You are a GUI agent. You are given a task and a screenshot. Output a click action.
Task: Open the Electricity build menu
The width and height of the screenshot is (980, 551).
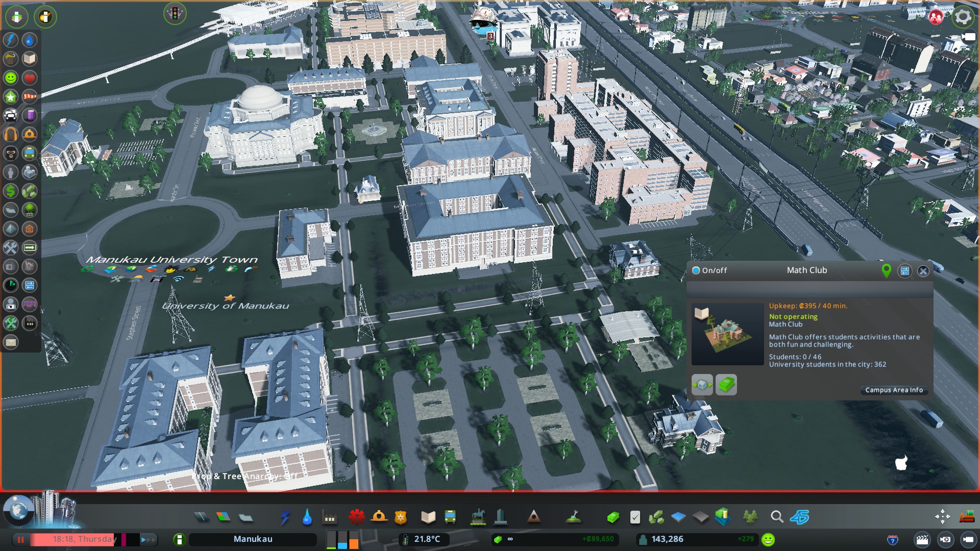pos(285,517)
